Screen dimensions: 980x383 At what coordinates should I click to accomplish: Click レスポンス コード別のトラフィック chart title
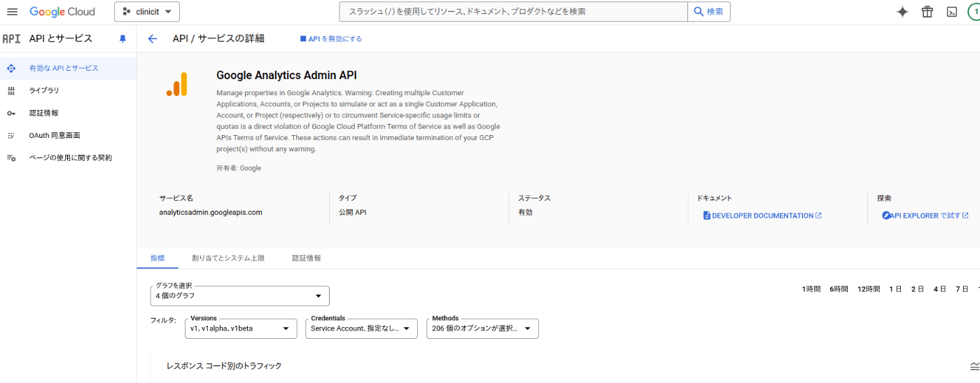point(224,366)
